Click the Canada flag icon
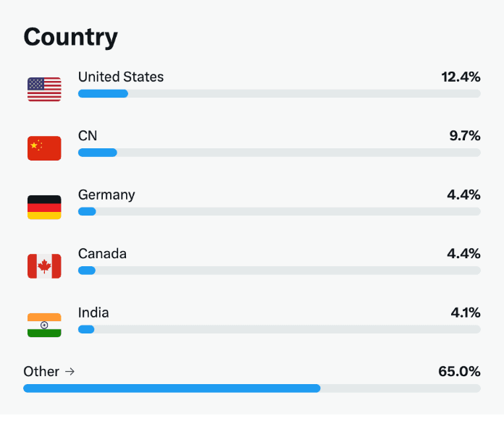The width and height of the screenshot is (504, 421). pyautogui.click(x=44, y=265)
